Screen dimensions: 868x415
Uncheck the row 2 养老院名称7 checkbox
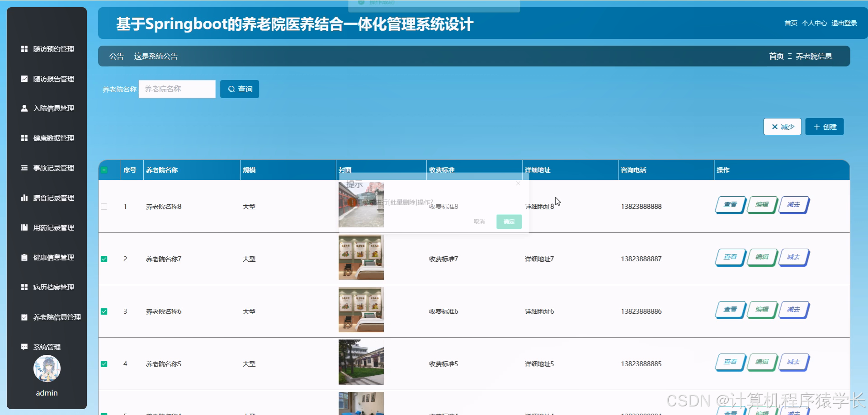[104, 259]
